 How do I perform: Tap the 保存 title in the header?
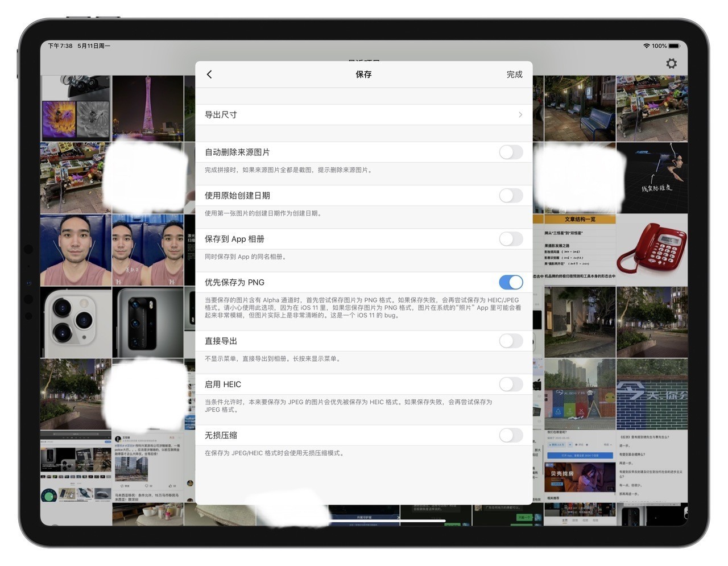pyautogui.click(x=363, y=74)
